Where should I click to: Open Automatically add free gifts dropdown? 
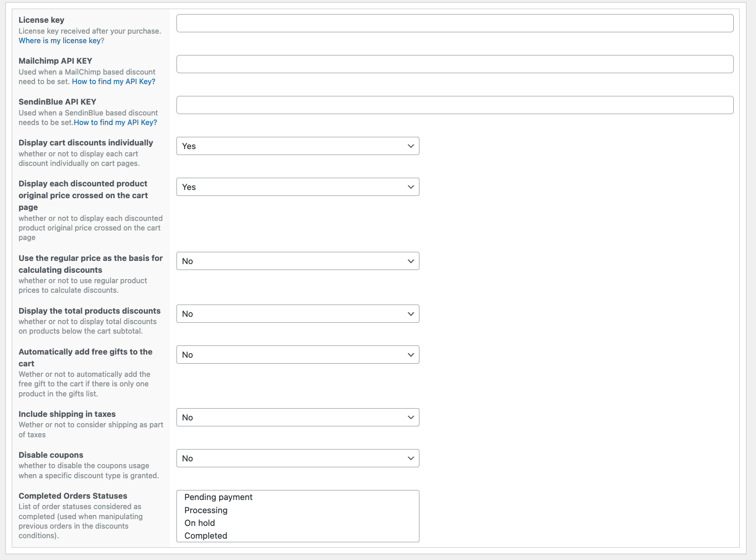[298, 355]
